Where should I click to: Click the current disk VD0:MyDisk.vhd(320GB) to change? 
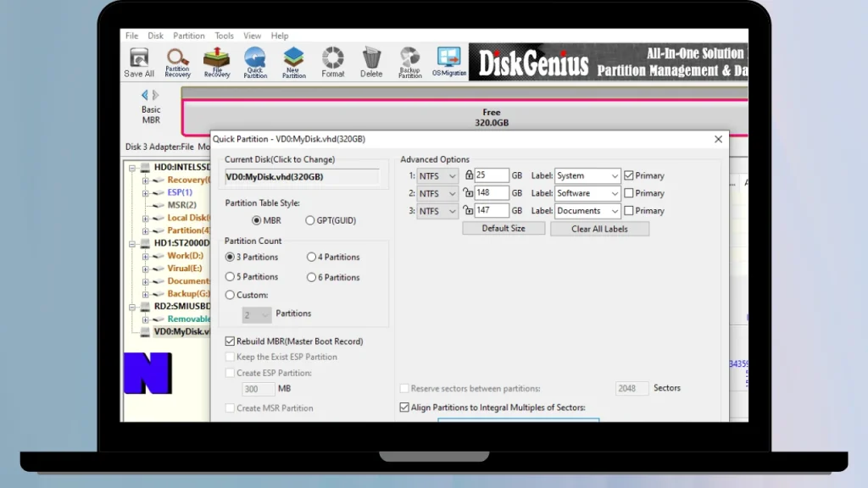click(303, 177)
